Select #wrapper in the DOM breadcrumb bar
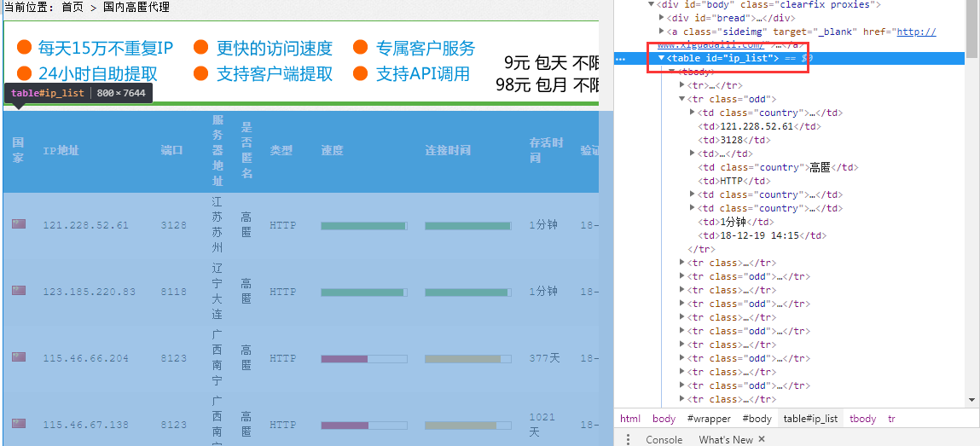The image size is (980, 446). tap(708, 419)
